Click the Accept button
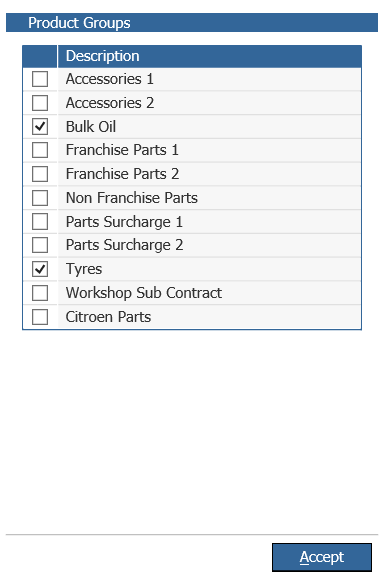This screenshot has width=382, height=579. click(322, 557)
